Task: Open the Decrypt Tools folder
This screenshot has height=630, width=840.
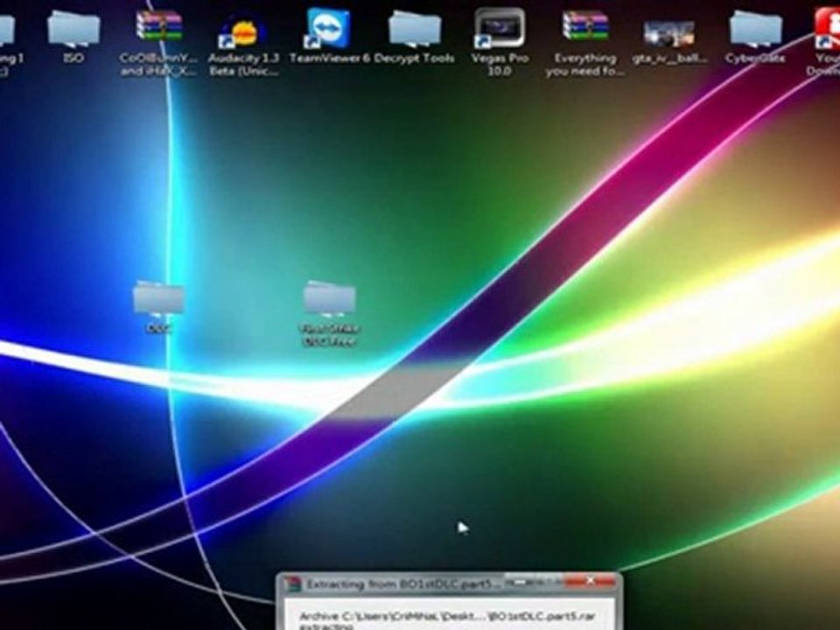Action: [414, 29]
